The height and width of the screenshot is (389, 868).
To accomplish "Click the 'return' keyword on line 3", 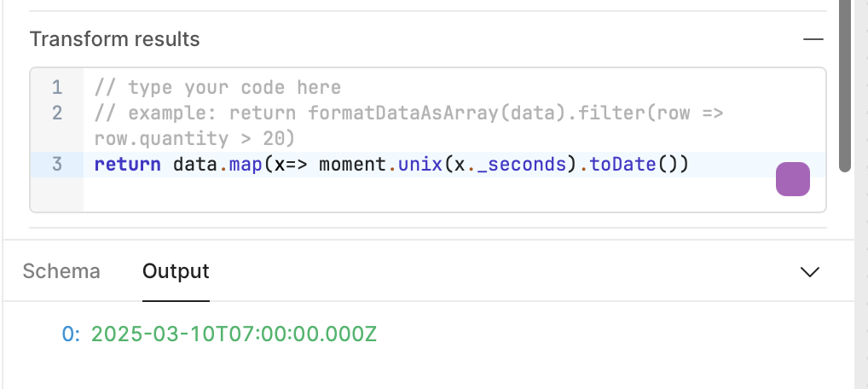I will tap(127, 165).
